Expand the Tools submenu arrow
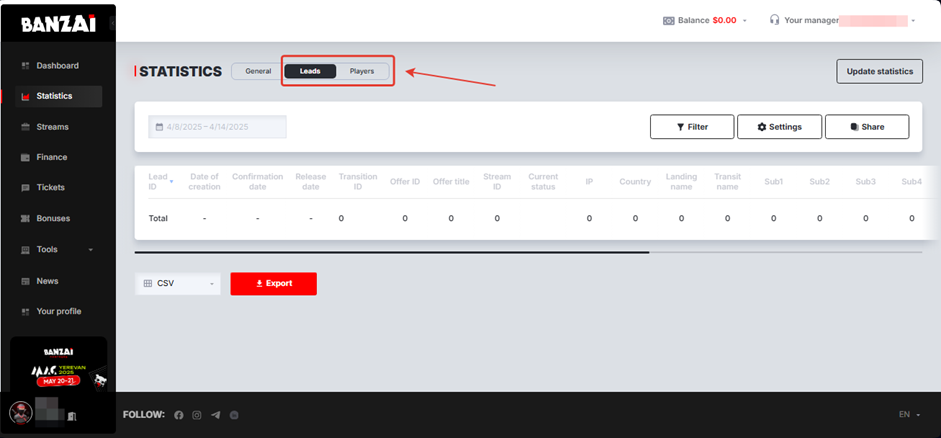This screenshot has height=438, width=941. (x=91, y=250)
